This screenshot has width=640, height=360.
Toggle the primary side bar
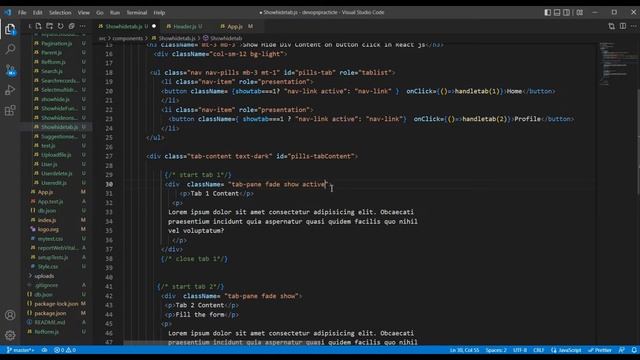coord(548,12)
